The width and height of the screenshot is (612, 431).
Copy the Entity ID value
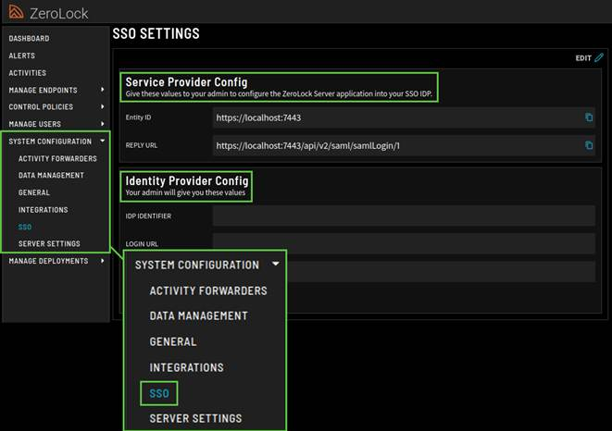click(589, 117)
